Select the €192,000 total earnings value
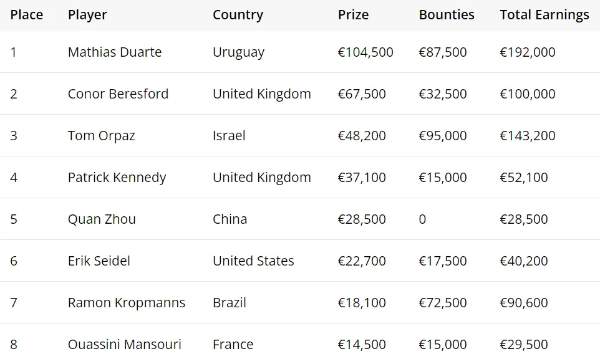The width and height of the screenshot is (600, 364). (527, 52)
